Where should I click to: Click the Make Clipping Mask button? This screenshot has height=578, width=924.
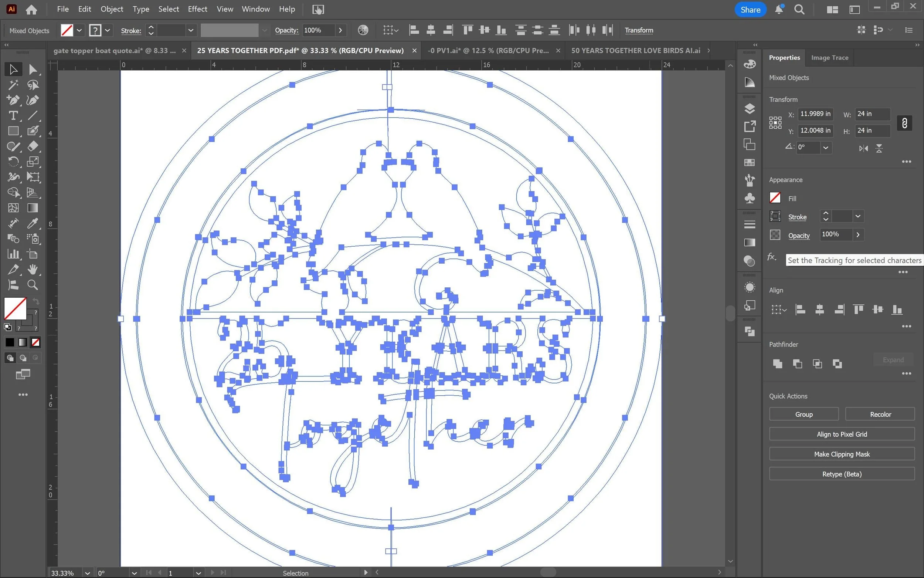[842, 454]
